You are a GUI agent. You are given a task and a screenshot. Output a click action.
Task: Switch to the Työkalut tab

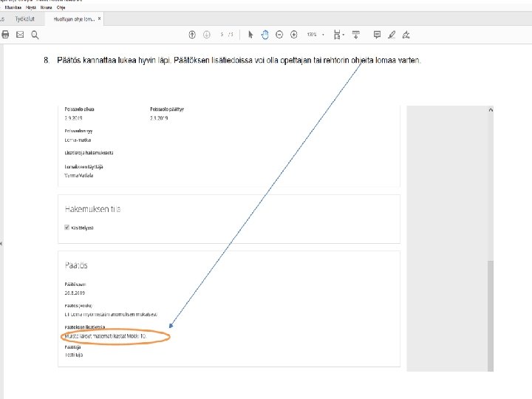tap(24, 19)
